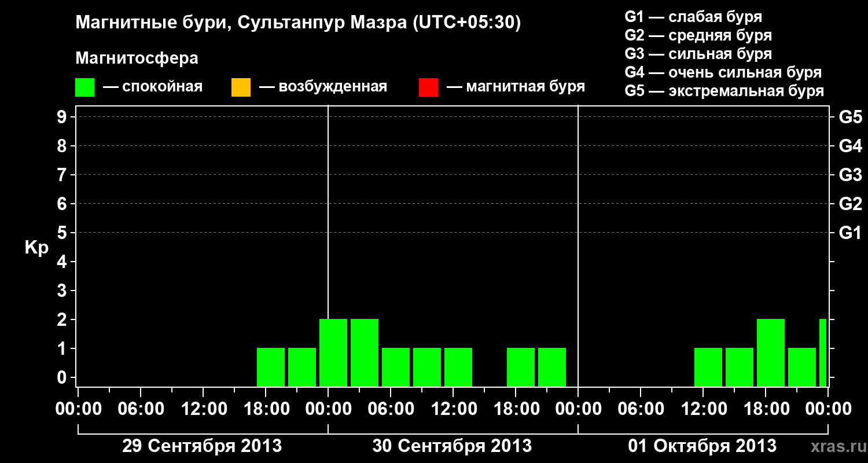Click the red магнитная буря legend swatch
This screenshot has height=463, width=868.
(x=428, y=87)
